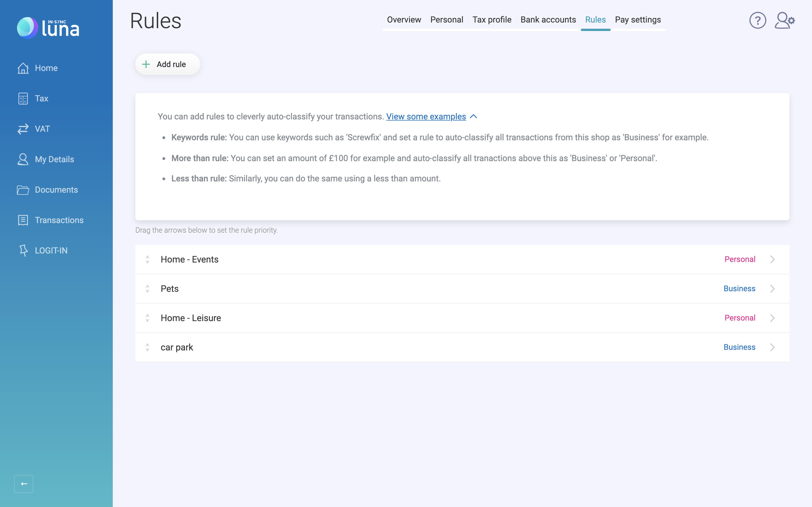The height and width of the screenshot is (507, 812).
Task: Click the VAT arrows icon
Action: pos(23,129)
